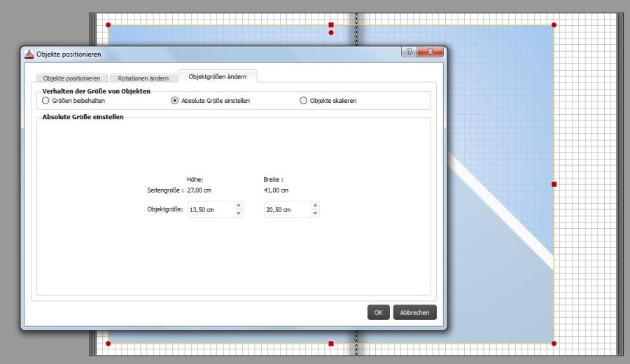This screenshot has width=630, height=364.
Task: Click the dialog's title bar app icon
Action: [29, 54]
